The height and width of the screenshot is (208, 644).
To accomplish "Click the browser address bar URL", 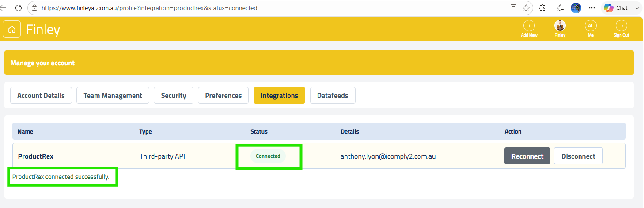I will [x=149, y=8].
